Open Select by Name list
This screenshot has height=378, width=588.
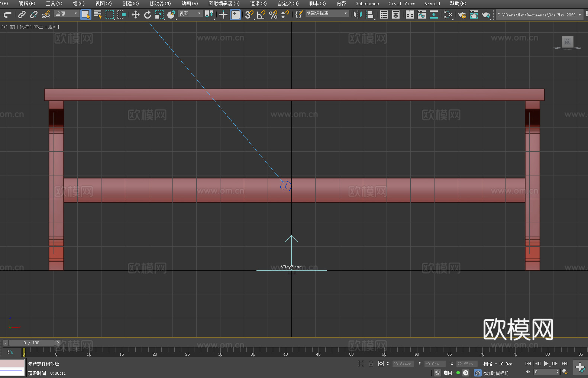(98, 14)
